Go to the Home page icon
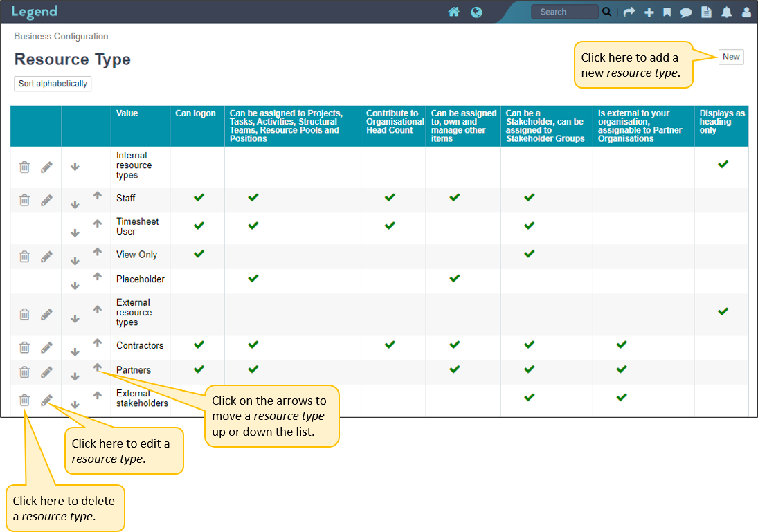The width and height of the screenshot is (758, 532). [x=453, y=12]
